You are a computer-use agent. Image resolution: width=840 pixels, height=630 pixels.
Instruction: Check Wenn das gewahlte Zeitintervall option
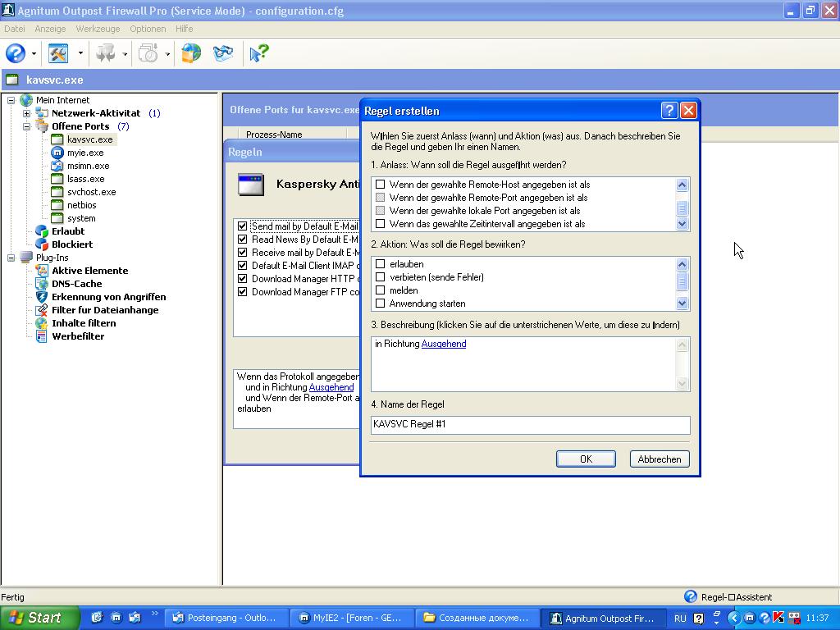coord(381,224)
